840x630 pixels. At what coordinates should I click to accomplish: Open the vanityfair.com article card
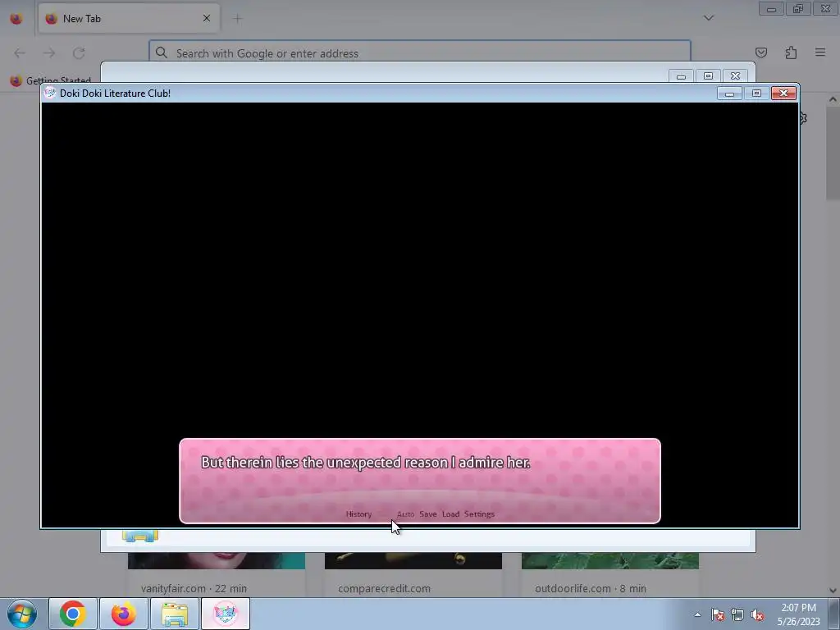(x=217, y=574)
